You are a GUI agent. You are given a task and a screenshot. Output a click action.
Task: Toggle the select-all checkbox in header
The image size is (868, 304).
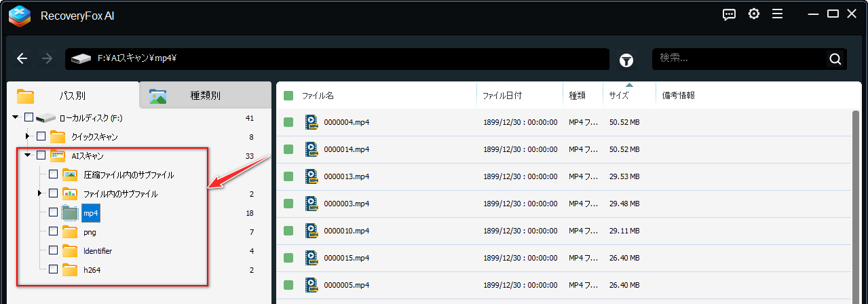tap(288, 96)
